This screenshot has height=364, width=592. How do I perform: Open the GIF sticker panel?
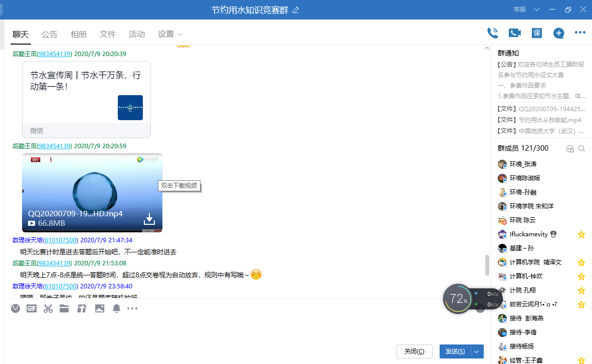[32, 308]
